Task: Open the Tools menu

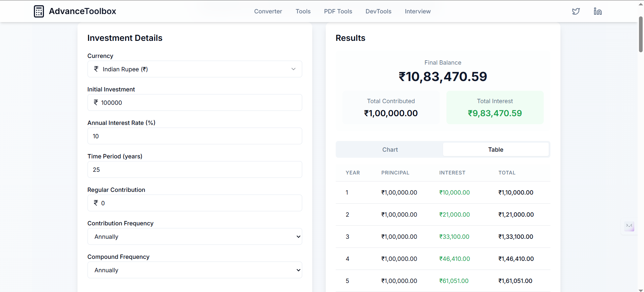Action: coord(303,11)
